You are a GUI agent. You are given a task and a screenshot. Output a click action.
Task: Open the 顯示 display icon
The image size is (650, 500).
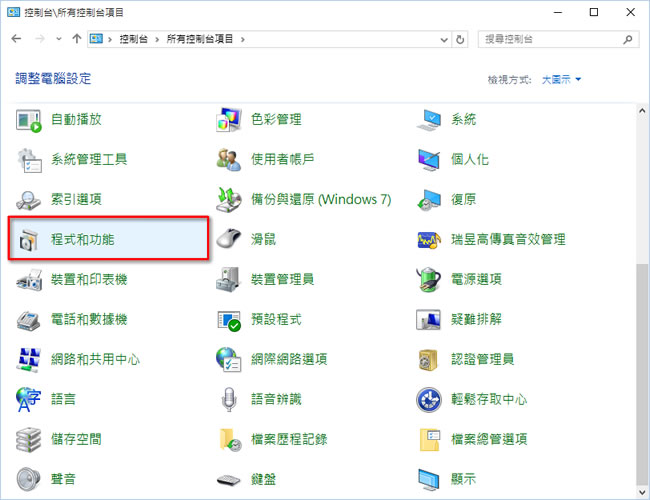pyautogui.click(x=429, y=480)
